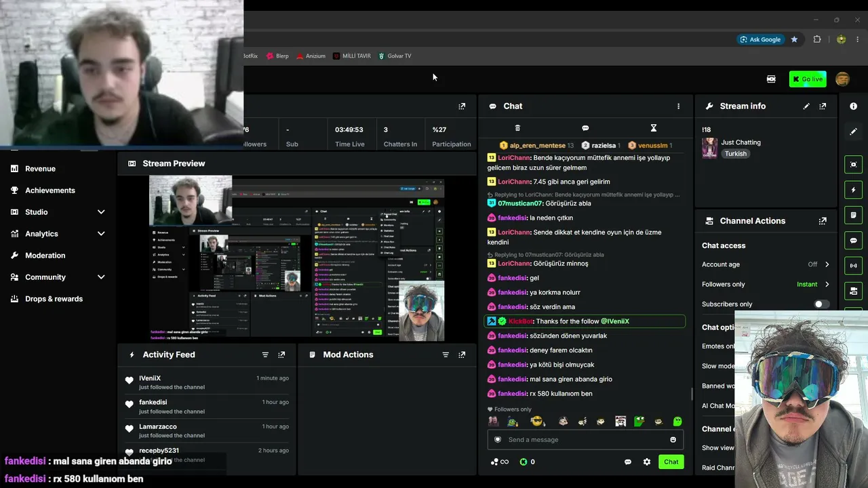
Task: Open the Followers only setting
Action: [x=766, y=284]
